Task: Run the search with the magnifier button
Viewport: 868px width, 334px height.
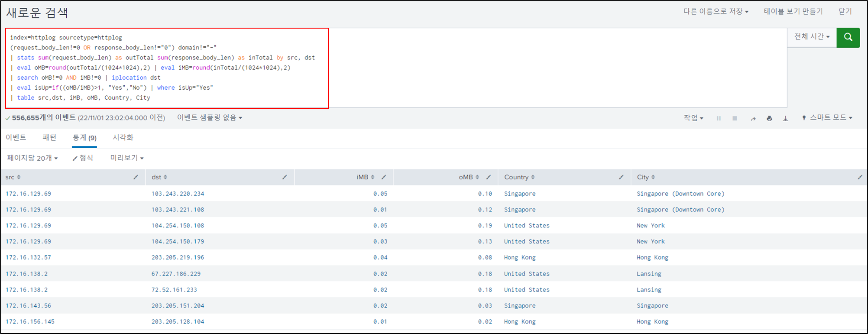Action: [848, 38]
